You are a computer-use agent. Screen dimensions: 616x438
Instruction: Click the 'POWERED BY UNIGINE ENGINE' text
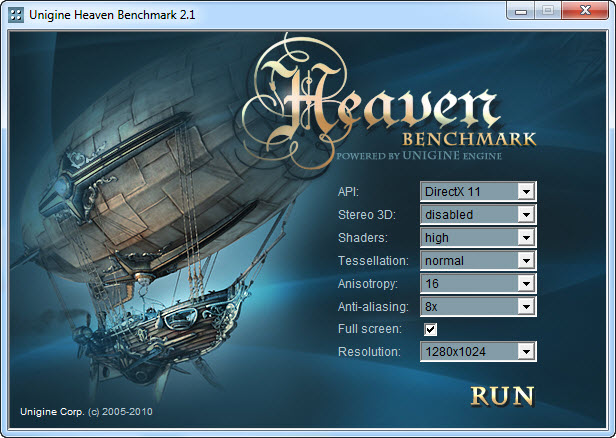[419, 156]
